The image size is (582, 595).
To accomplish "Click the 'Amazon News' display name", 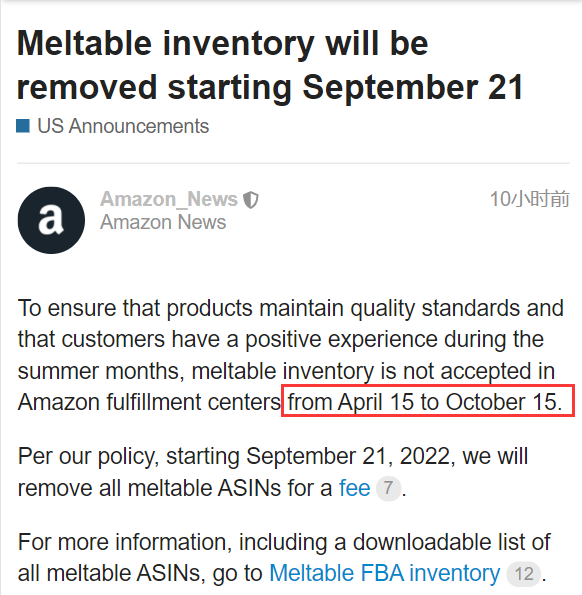I will pyautogui.click(x=163, y=222).
